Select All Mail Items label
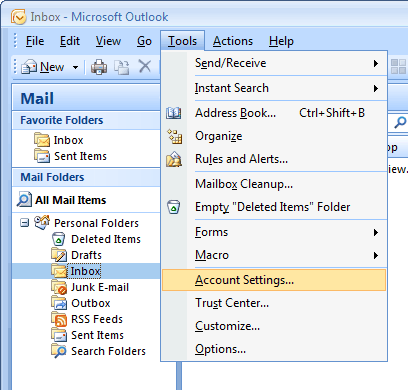408x390 pixels. (71, 200)
